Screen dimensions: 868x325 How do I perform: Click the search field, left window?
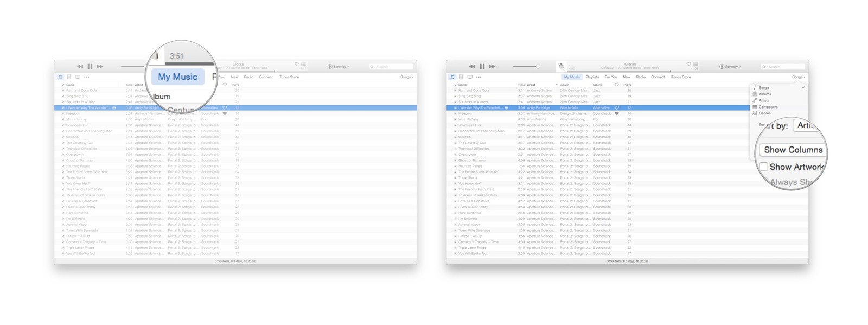click(x=391, y=67)
